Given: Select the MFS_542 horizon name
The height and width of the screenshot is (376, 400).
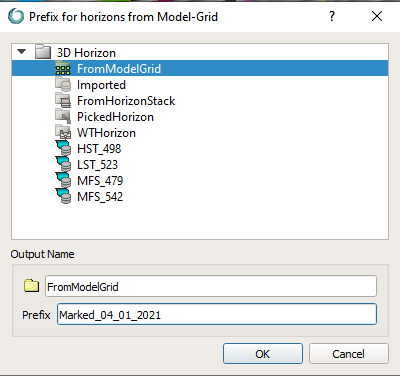Looking at the screenshot, I should pos(100,197).
